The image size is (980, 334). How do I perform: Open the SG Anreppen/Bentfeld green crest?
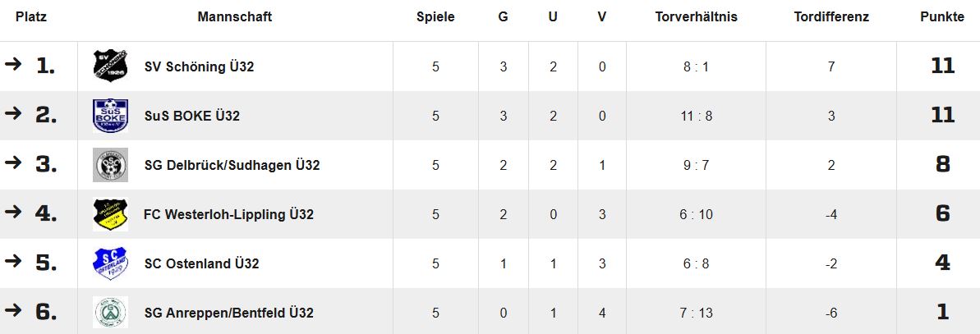111,313
